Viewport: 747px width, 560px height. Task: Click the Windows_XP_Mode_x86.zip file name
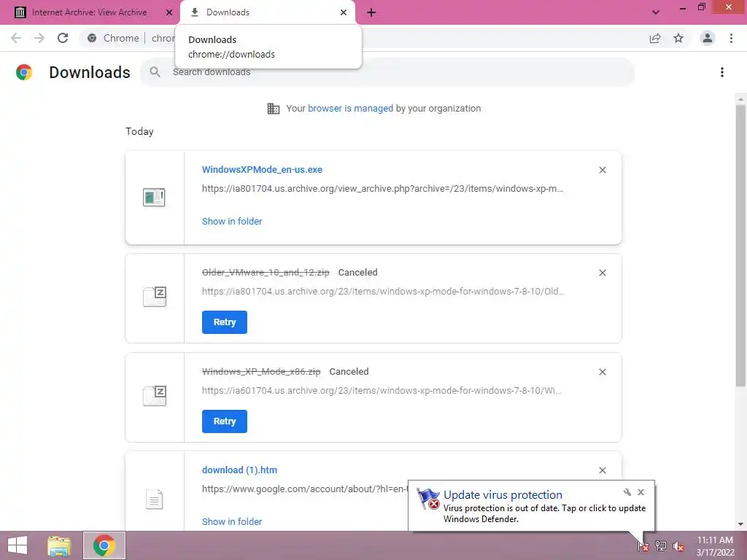261,371
